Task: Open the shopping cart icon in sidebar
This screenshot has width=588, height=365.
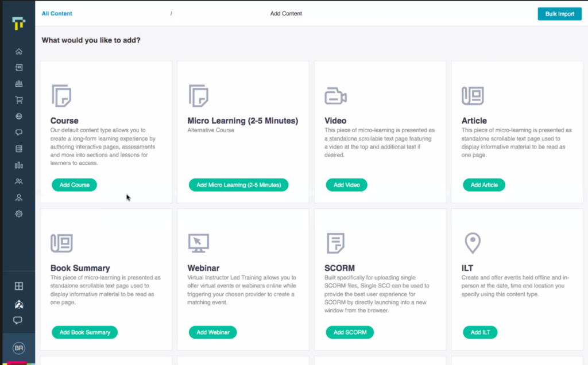Action: pyautogui.click(x=19, y=100)
